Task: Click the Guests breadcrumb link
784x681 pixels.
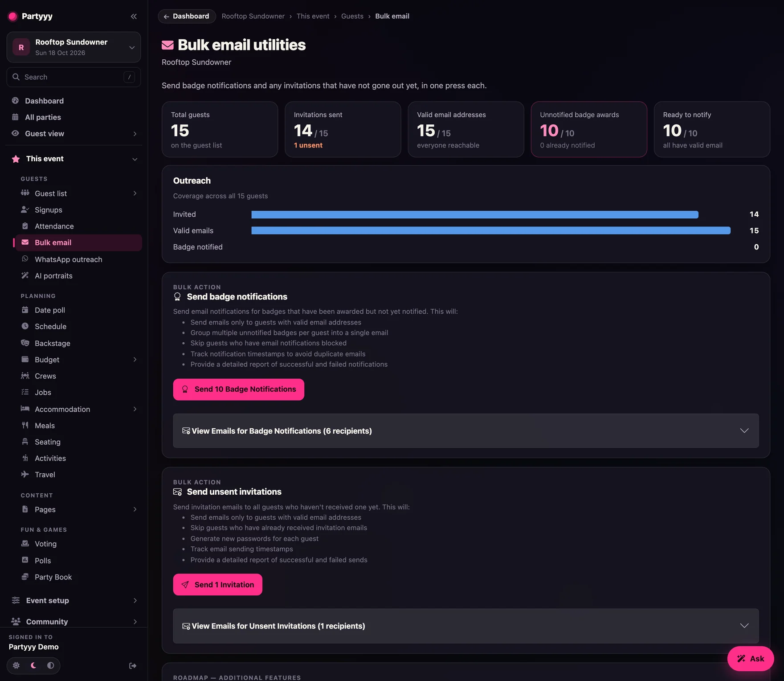Action: [x=352, y=16]
